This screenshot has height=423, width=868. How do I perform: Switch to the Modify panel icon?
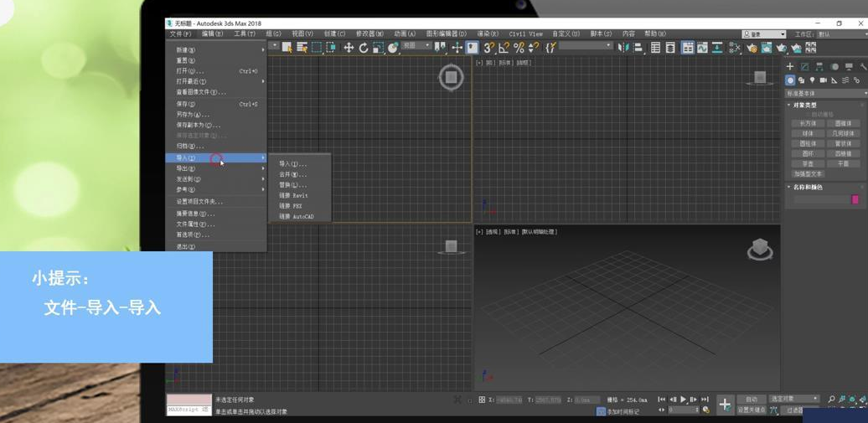click(804, 66)
